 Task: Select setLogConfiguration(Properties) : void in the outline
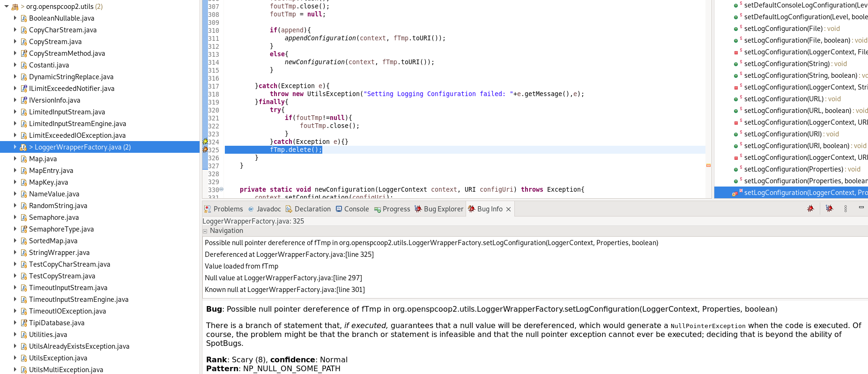pos(802,169)
